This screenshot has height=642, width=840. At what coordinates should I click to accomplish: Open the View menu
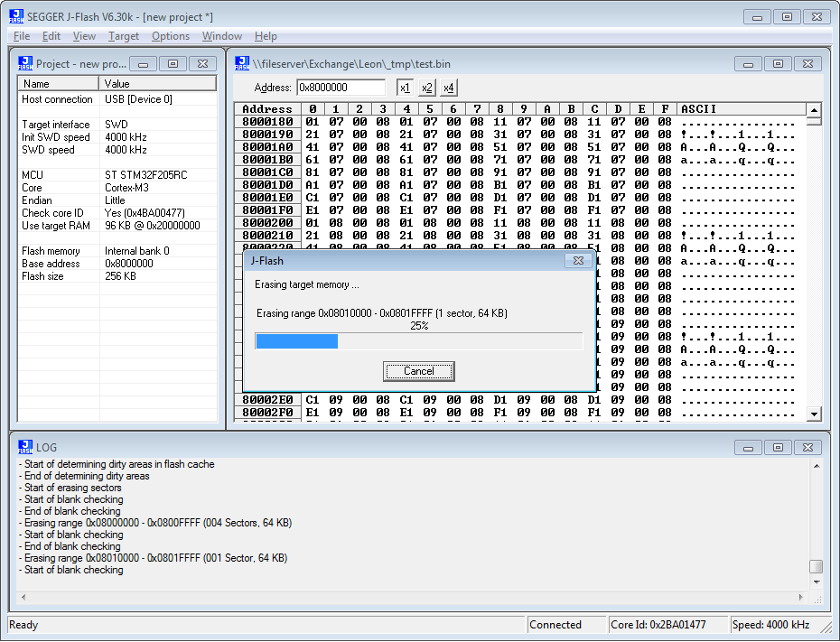tap(84, 36)
